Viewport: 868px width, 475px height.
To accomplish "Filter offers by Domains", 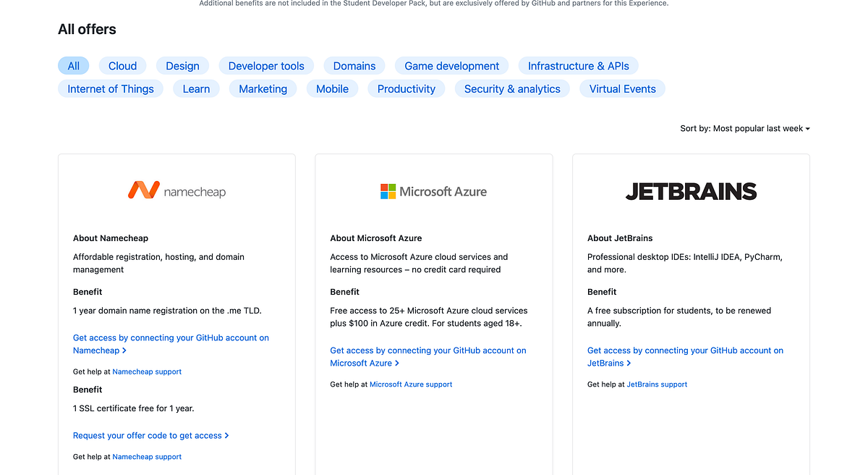I will [354, 66].
